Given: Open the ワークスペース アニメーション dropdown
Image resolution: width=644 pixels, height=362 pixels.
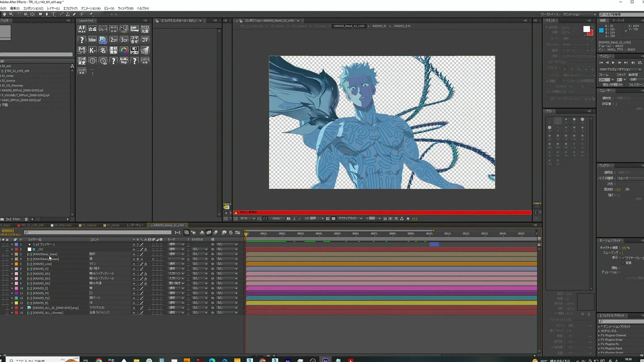Looking at the screenshot, I should (579, 14).
